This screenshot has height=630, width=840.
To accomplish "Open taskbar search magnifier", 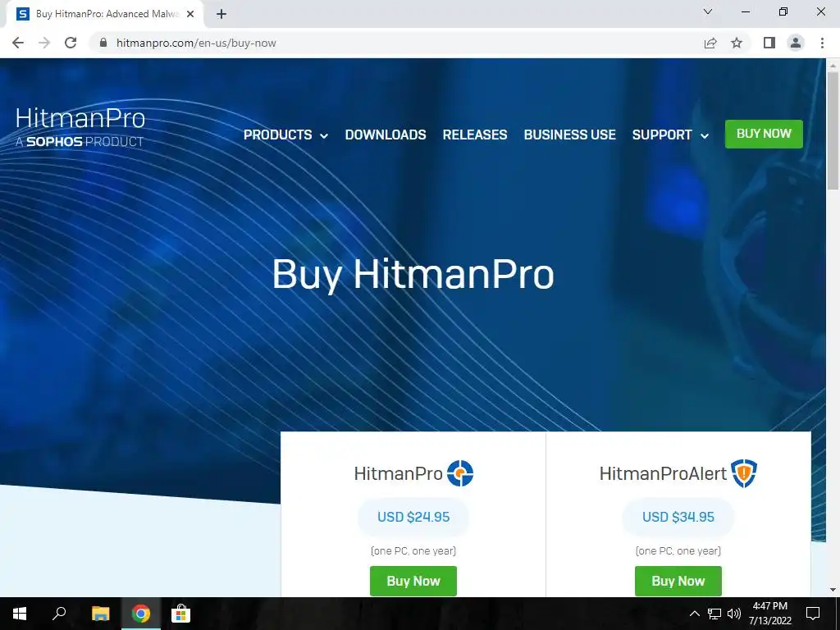I will 59,614.
